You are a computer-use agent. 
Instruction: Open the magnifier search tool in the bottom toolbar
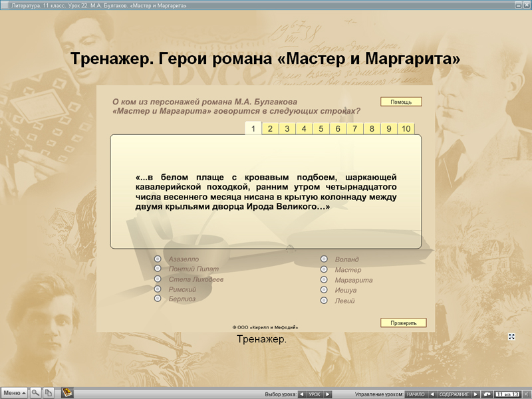[34, 392]
